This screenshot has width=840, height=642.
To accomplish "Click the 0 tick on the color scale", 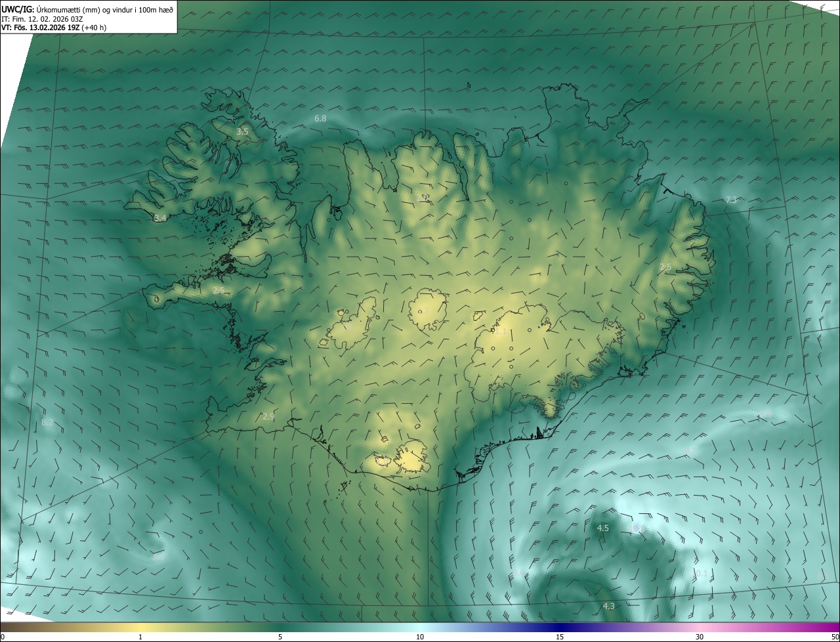I will coord(2,637).
